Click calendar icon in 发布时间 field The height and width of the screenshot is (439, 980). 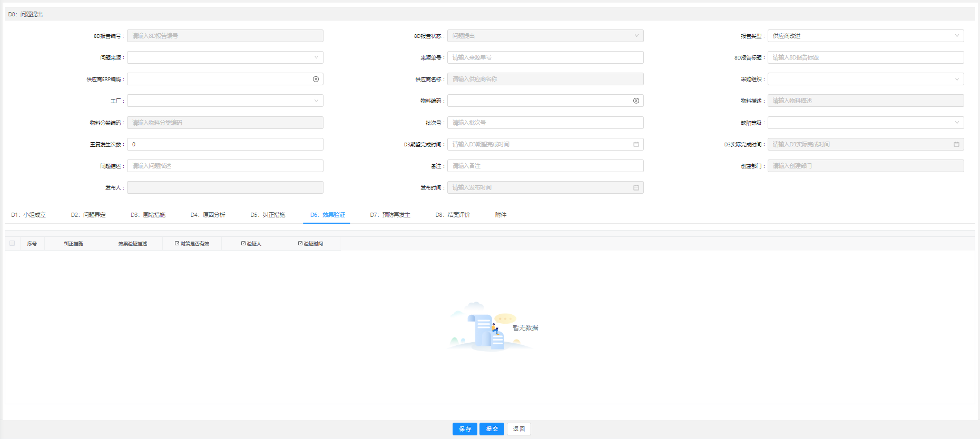click(636, 187)
